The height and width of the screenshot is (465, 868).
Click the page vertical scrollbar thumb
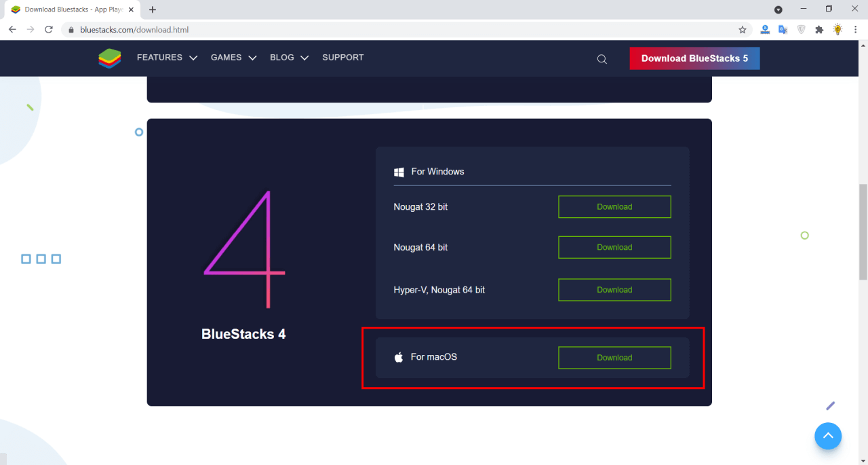863,231
